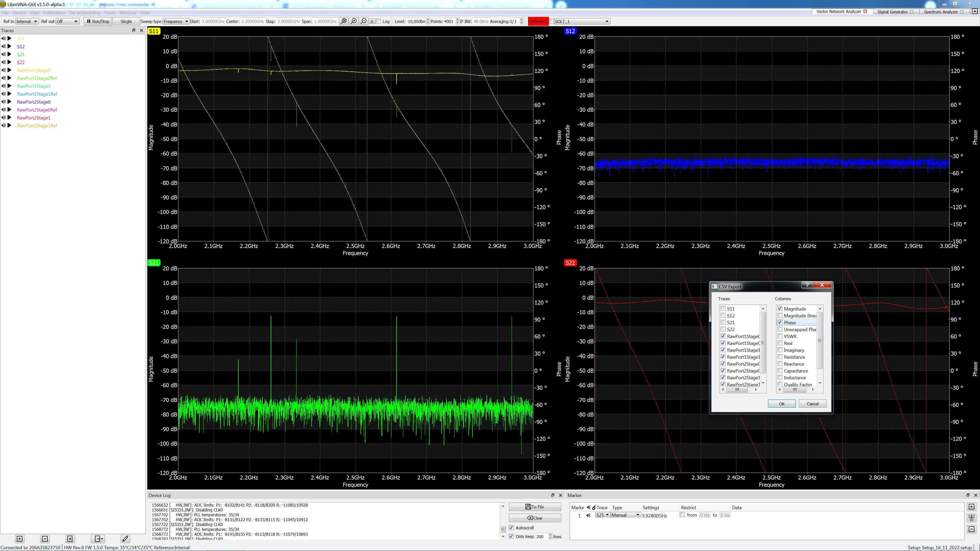Viewport: 980px width, 551px height.
Task: Click the Run/Stop sweep button
Action: (x=97, y=21)
